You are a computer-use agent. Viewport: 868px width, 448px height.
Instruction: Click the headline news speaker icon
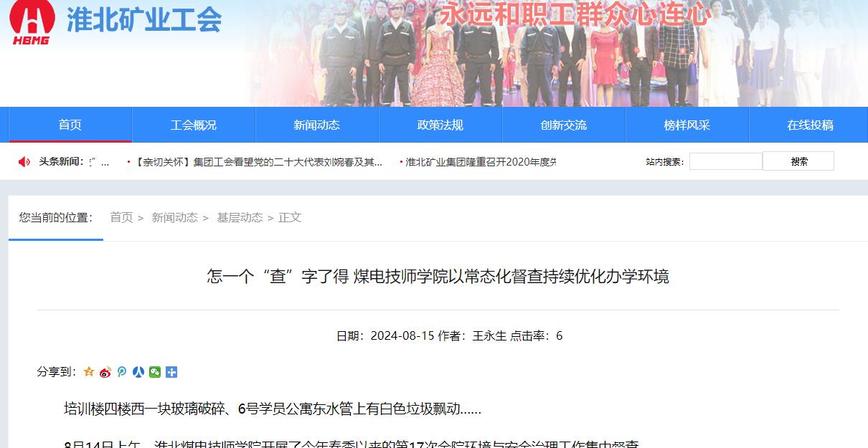pyautogui.click(x=24, y=162)
